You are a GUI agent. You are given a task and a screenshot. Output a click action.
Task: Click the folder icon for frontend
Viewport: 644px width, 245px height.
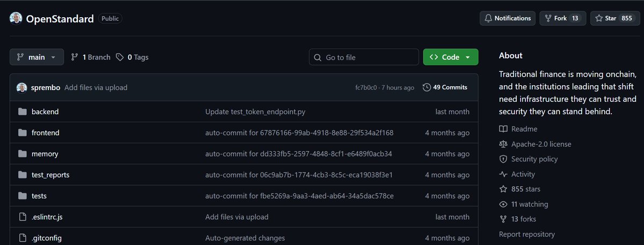tap(23, 133)
